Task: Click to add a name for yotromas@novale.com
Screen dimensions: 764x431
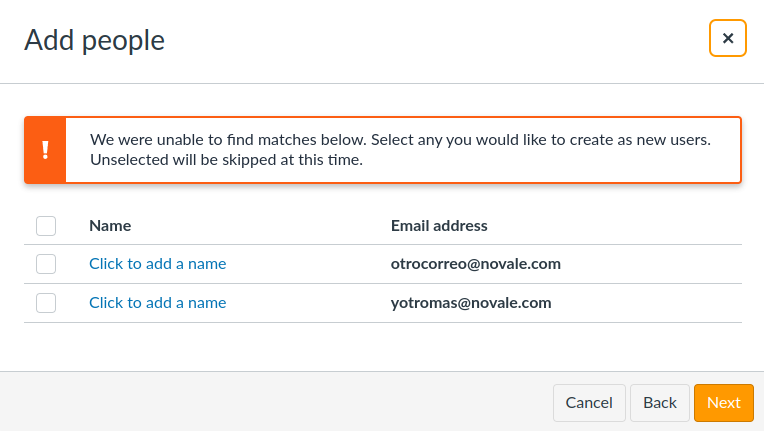Action: [157, 303]
